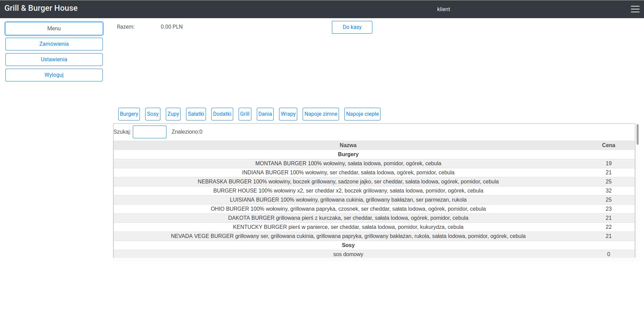The image size is (644, 313).
Task: Open the Dodatki category
Action: coord(222,114)
